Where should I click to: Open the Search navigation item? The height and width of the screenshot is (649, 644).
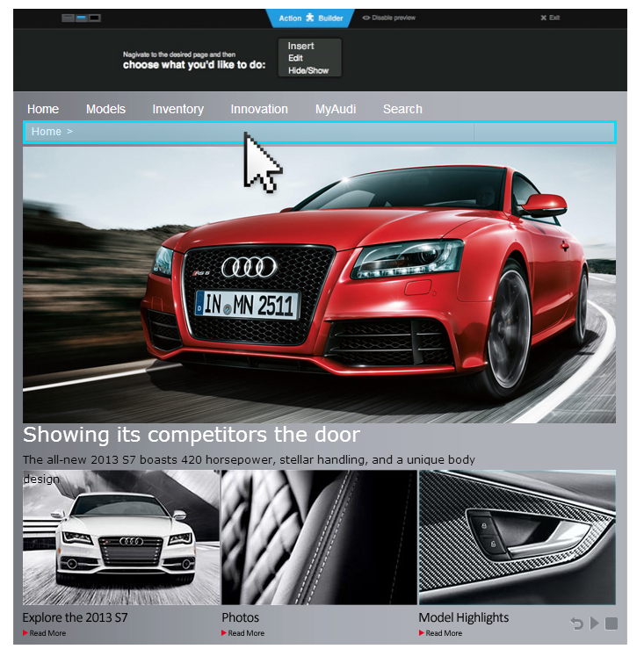pos(402,109)
